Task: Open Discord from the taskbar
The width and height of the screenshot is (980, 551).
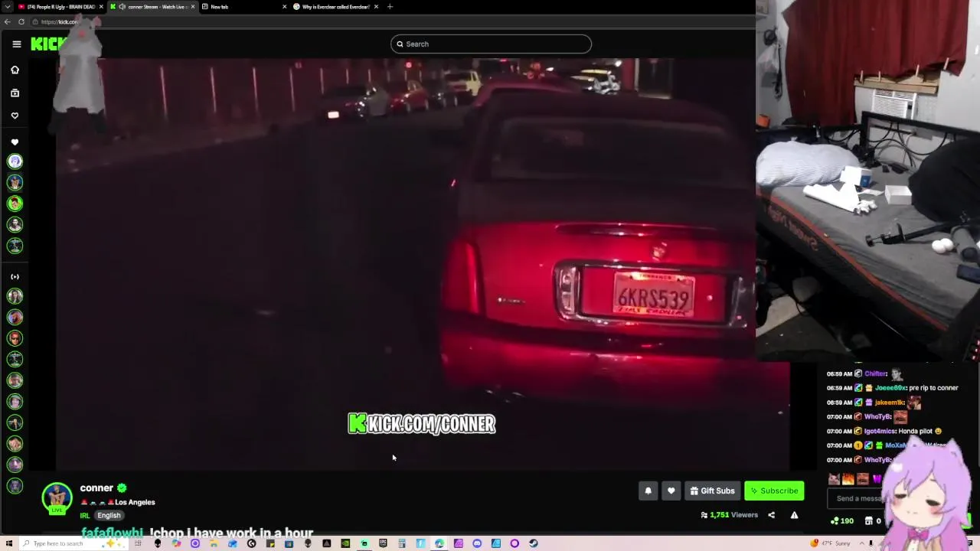Action: pos(477,543)
